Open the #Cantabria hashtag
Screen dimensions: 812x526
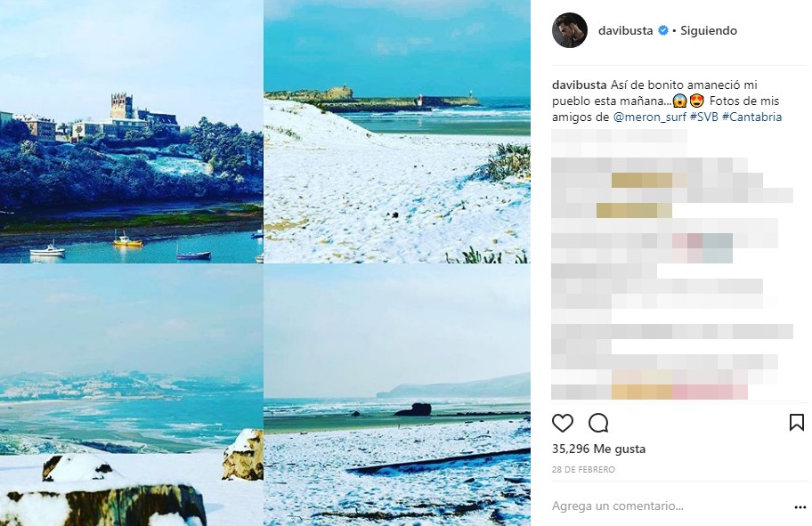click(x=751, y=117)
